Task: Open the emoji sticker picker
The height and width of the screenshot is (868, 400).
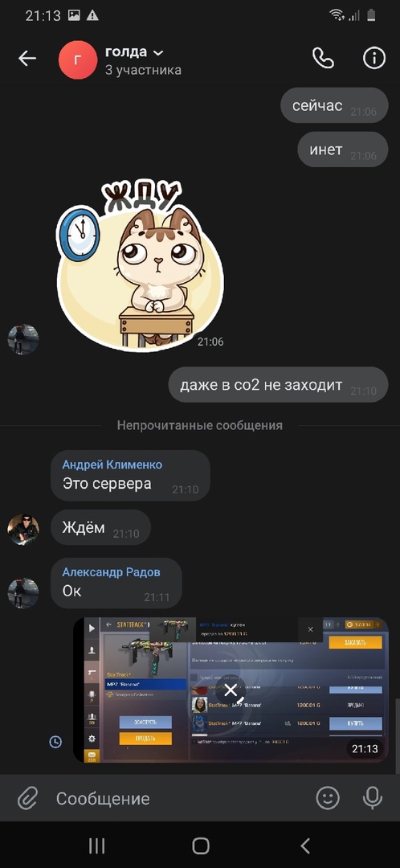Action: click(328, 798)
